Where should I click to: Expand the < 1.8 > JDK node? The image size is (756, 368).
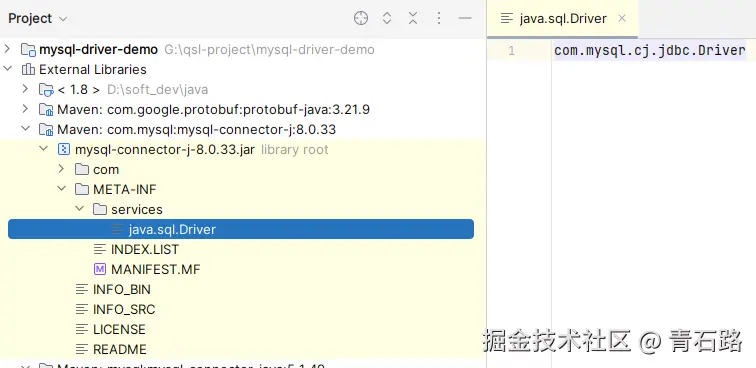click(x=25, y=89)
